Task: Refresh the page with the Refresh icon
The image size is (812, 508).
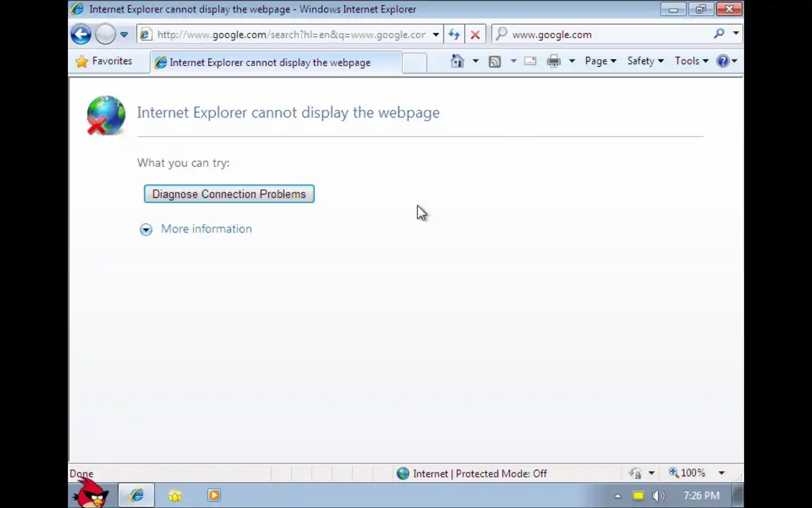Action: pyautogui.click(x=454, y=34)
